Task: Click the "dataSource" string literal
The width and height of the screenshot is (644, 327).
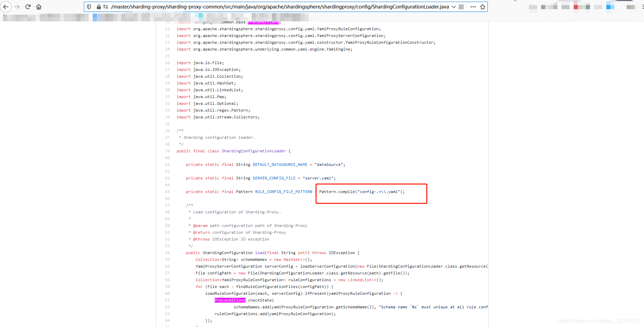Action: 328,165
